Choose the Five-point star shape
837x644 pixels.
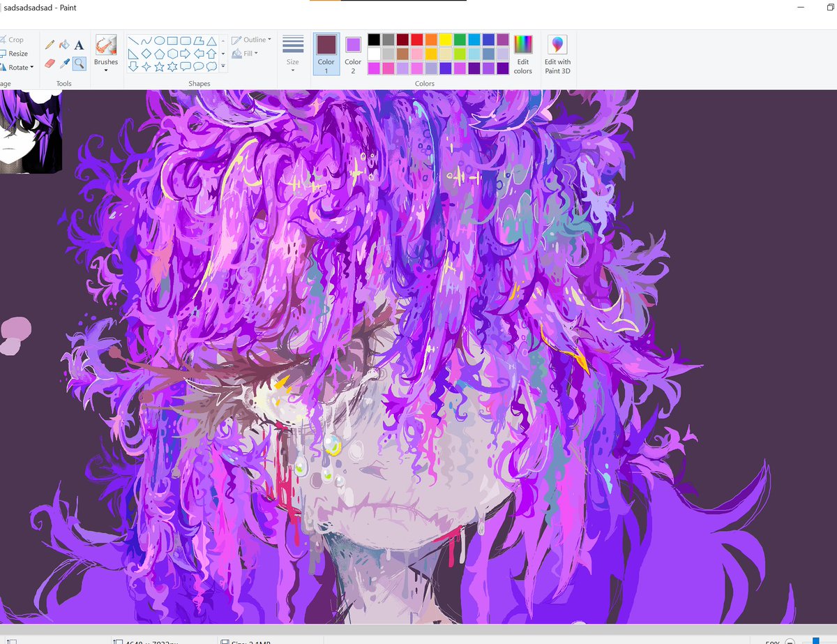(x=160, y=66)
